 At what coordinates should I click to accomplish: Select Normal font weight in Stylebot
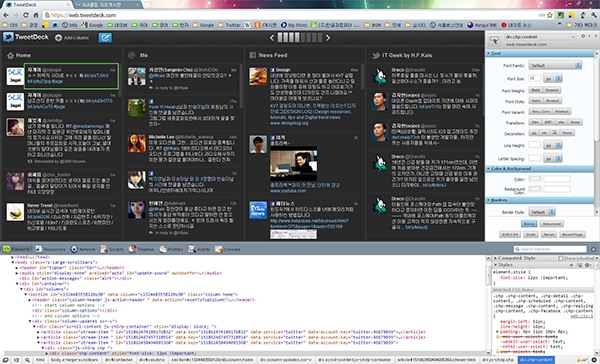click(x=551, y=90)
